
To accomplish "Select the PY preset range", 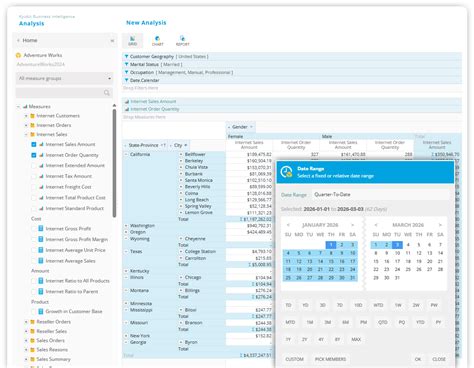I will tap(438, 322).
